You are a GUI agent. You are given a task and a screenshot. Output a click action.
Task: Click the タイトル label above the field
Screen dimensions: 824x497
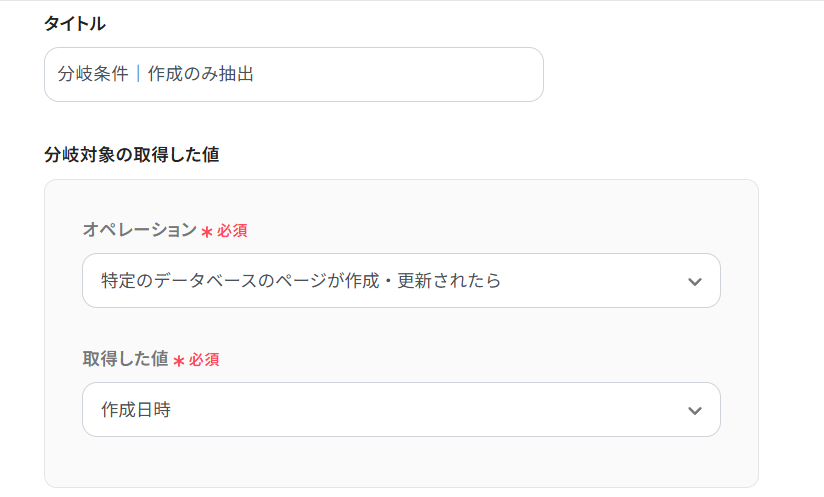click(x=75, y=23)
